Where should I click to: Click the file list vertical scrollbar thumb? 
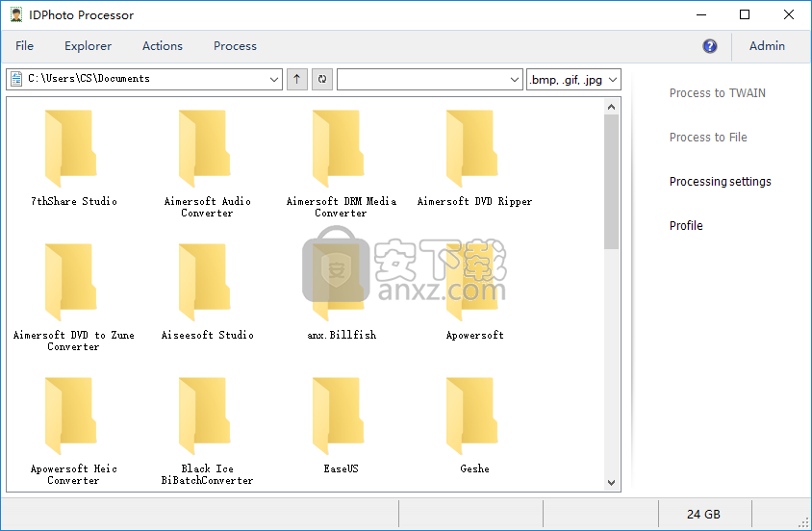tap(611, 182)
